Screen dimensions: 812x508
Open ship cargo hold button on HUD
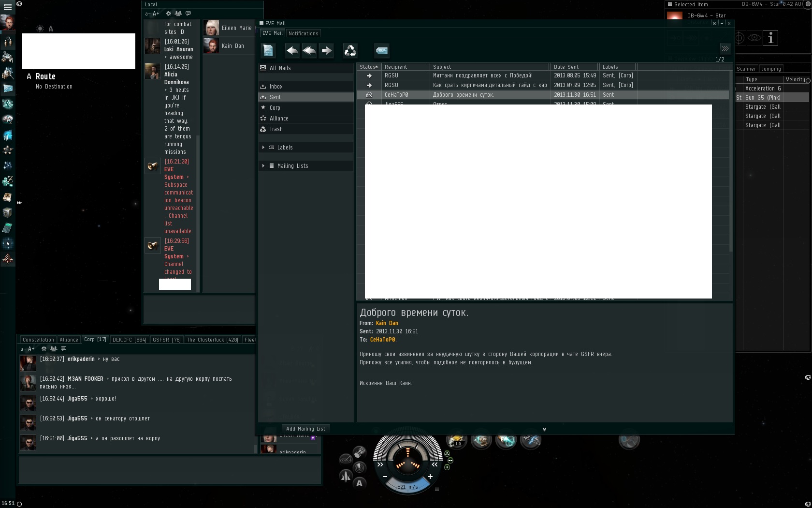[x=359, y=452]
